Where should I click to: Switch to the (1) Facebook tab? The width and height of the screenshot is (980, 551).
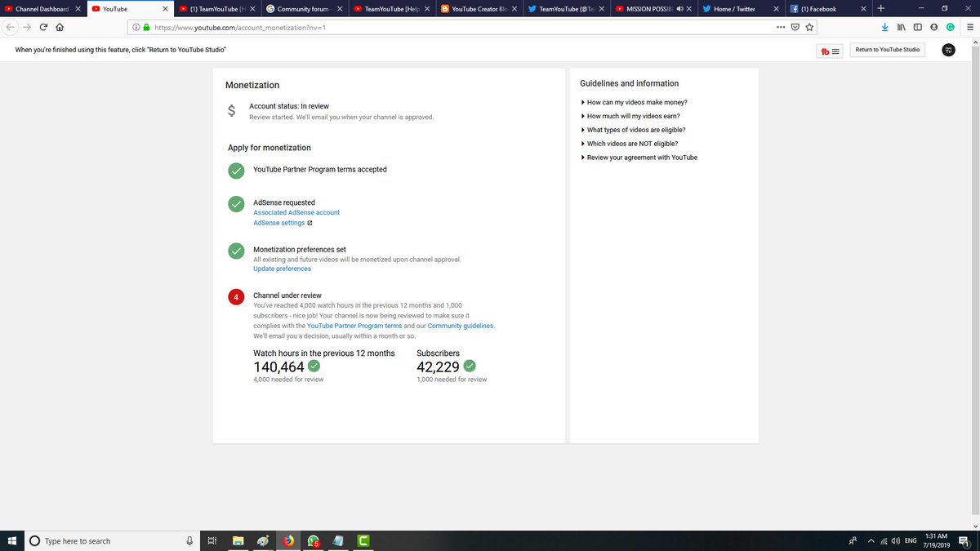(x=827, y=9)
